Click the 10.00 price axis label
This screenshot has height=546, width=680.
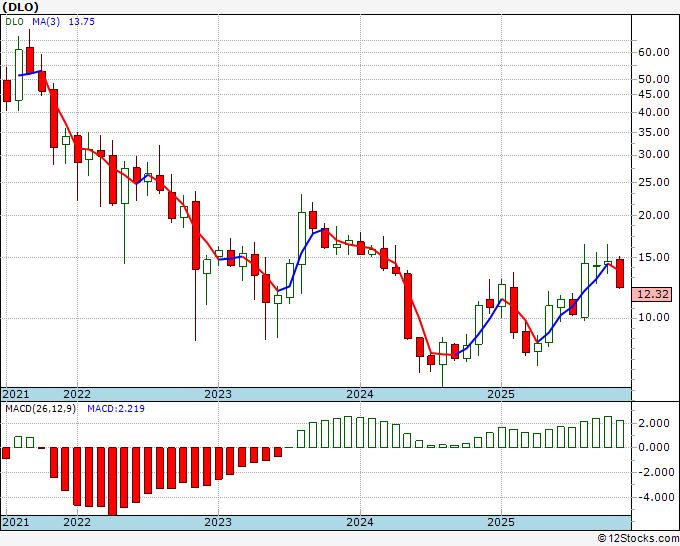tap(654, 318)
